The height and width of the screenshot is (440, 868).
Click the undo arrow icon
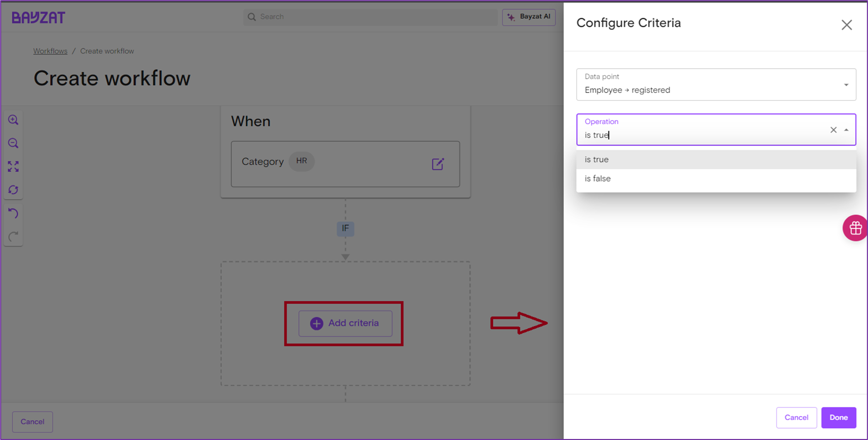click(x=13, y=213)
